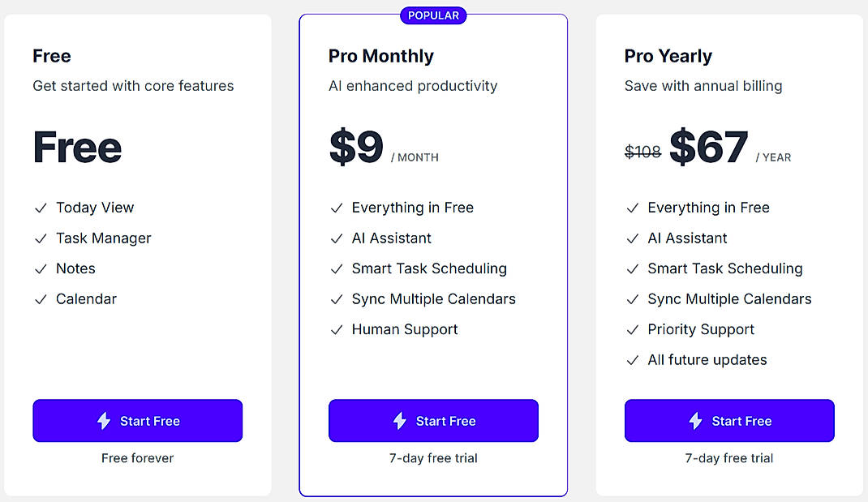The image size is (868, 502).
Task: Select the Pro Yearly plan heading
Action: [668, 56]
